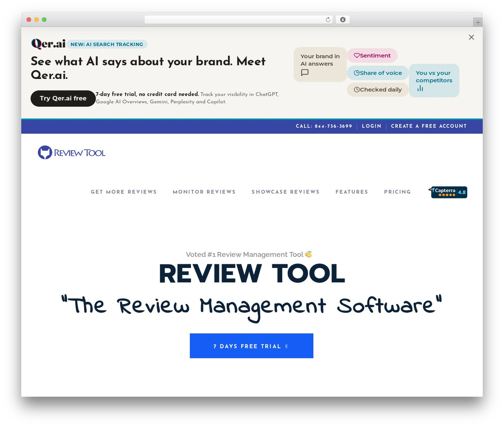Click the clapping emoji after the Voted #1 text
The height and width of the screenshot is (427, 504).
click(x=309, y=254)
